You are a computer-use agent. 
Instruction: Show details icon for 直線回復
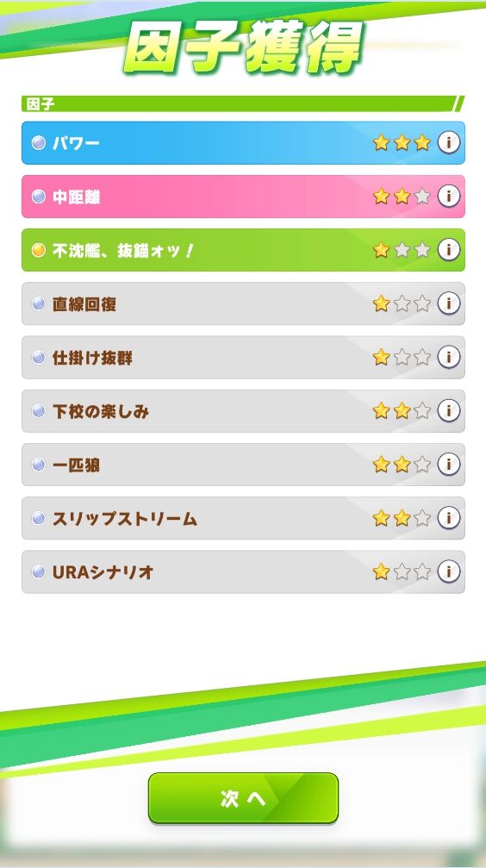coord(448,303)
